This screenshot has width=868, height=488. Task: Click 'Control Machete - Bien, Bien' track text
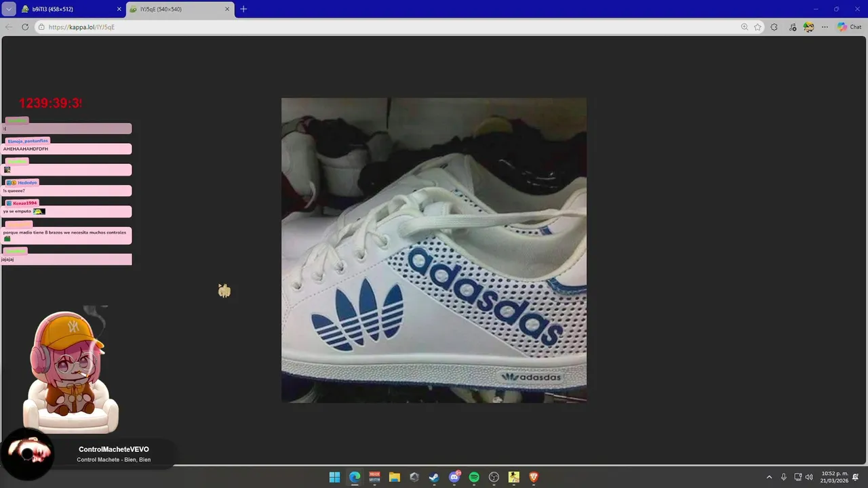click(x=114, y=460)
